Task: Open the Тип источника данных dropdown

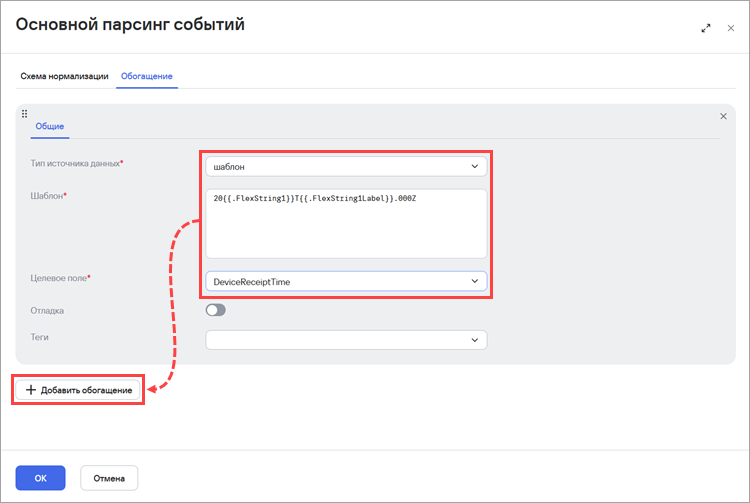Action: click(346, 166)
